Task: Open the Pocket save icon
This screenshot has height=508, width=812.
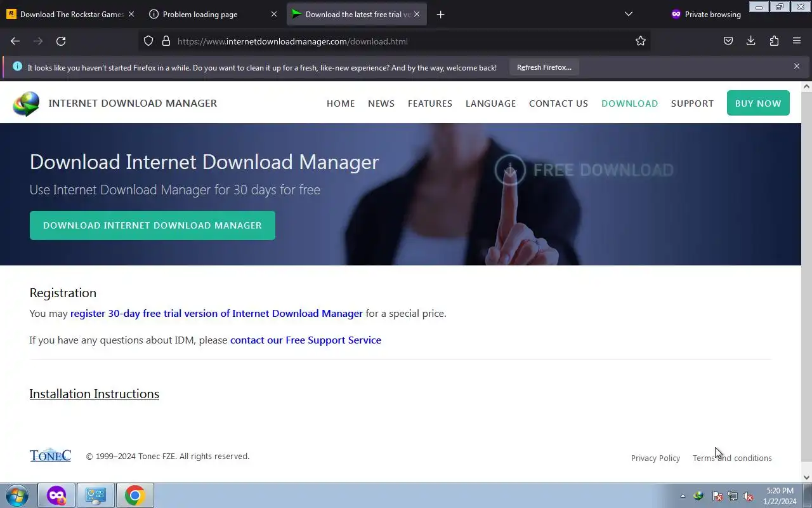Action: 728,41
